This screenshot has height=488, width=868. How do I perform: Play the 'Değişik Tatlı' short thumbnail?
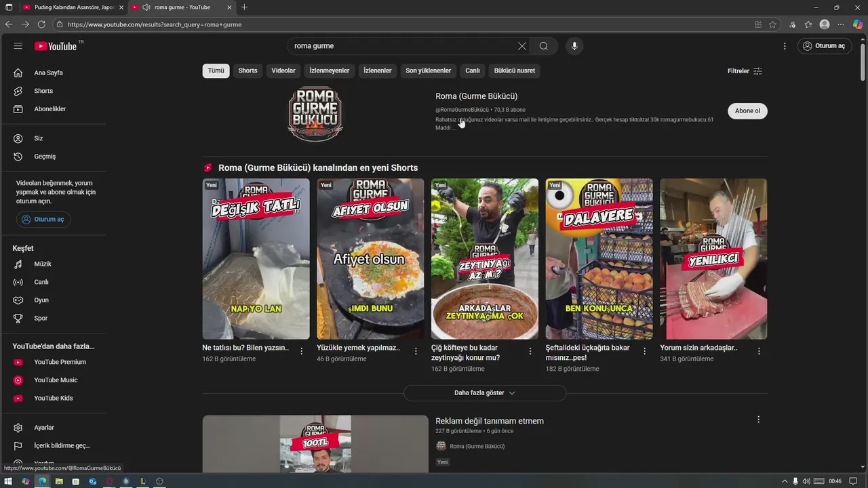256,259
